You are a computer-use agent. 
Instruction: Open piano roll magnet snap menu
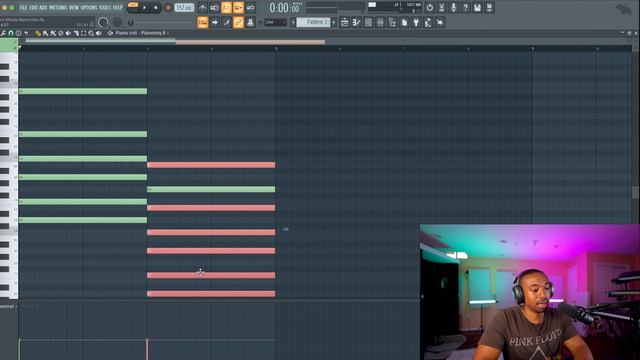(x=11, y=33)
